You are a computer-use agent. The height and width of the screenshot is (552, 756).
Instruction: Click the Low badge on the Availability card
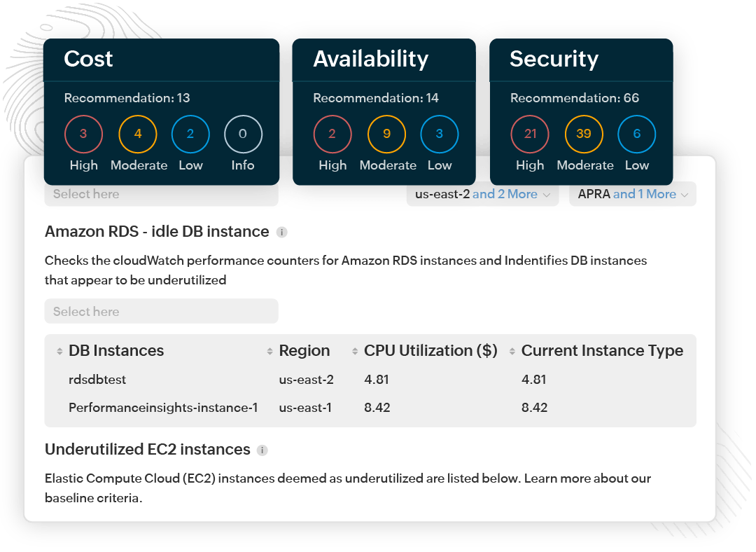click(x=439, y=134)
